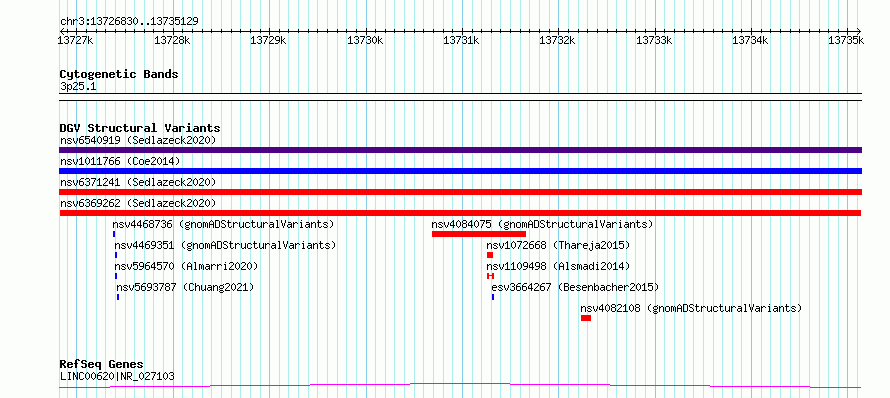
Task: Click the LINC00620|NR_027103 gene label
Action: pos(117,376)
